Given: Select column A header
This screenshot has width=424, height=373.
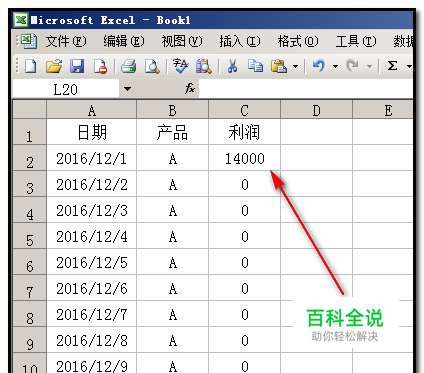Looking at the screenshot, I should point(92,110).
